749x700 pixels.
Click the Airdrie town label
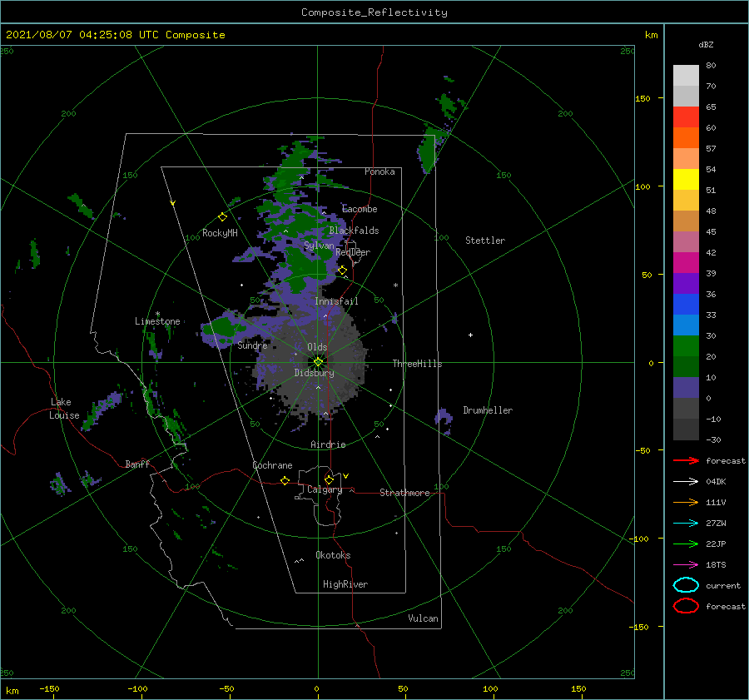(328, 444)
